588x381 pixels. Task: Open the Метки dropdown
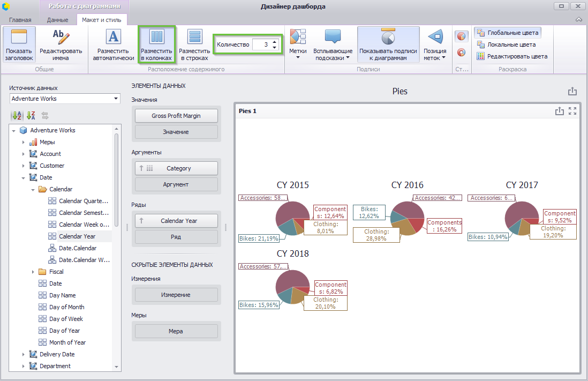click(298, 44)
